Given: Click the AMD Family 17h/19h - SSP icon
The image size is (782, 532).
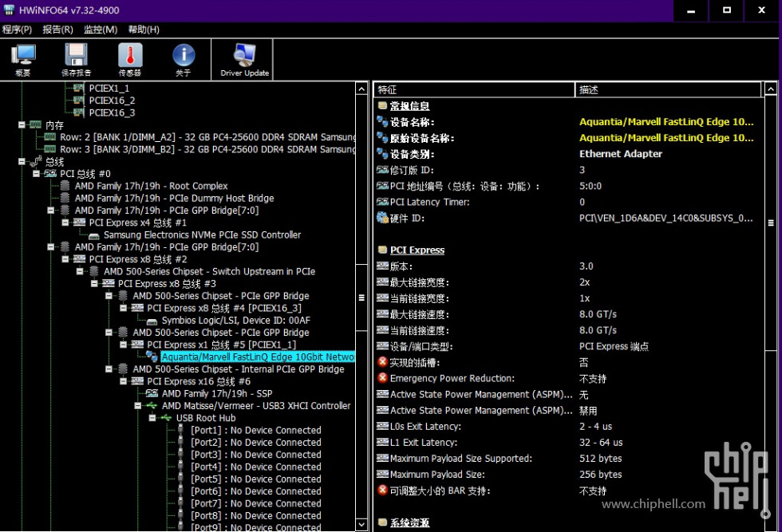Looking at the screenshot, I should pyautogui.click(x=152, y=393).
